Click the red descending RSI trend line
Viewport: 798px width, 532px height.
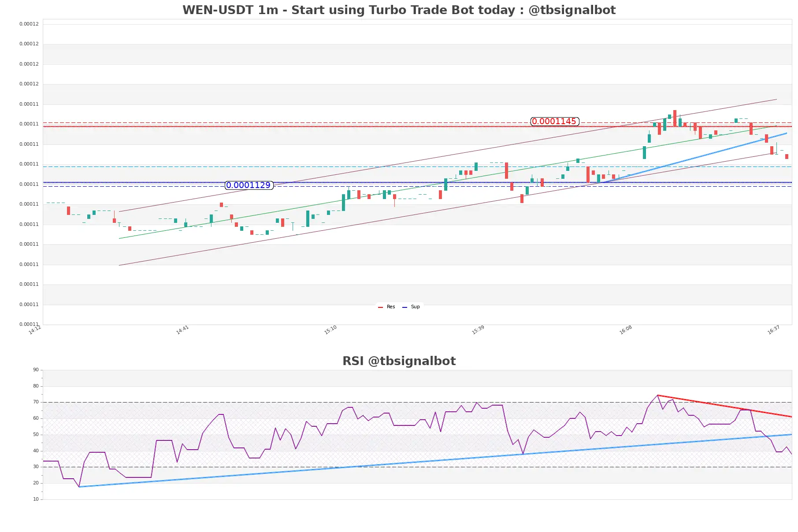click(725, 406)
